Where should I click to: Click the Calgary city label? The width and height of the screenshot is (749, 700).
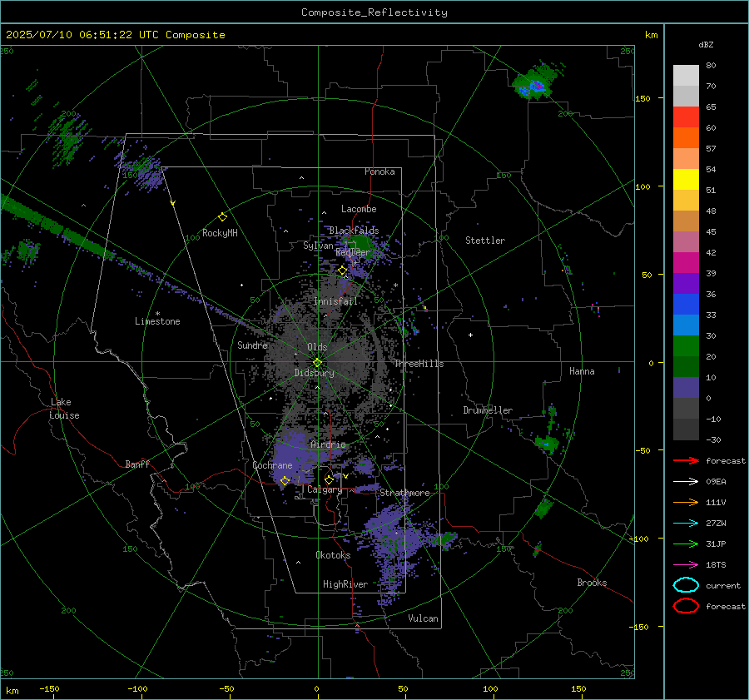[x=325, y=489]
